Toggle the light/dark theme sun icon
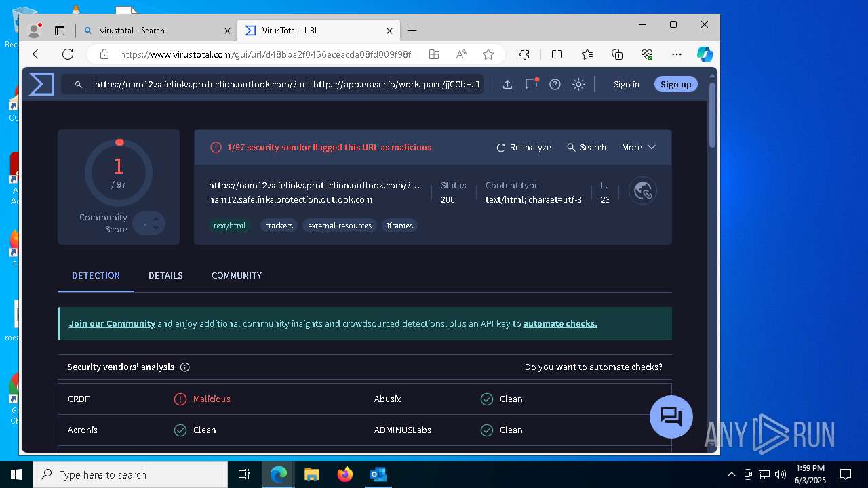The height and width of the screenshot is (488, 868). coord(578,84)
